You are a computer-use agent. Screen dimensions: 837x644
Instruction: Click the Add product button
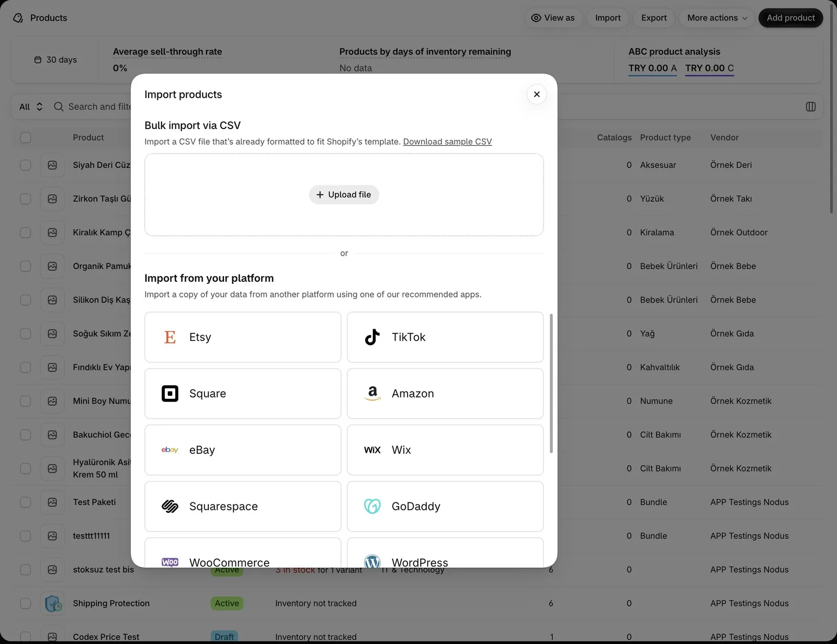791,18
